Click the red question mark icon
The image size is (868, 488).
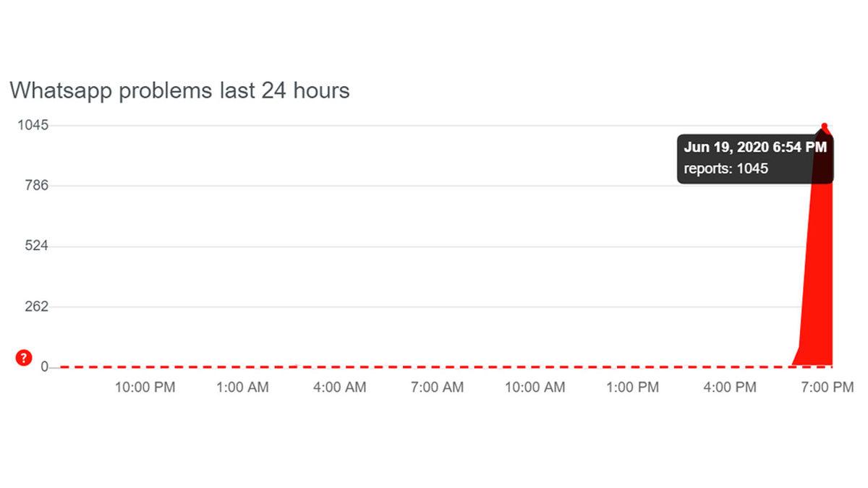point(24,357)
